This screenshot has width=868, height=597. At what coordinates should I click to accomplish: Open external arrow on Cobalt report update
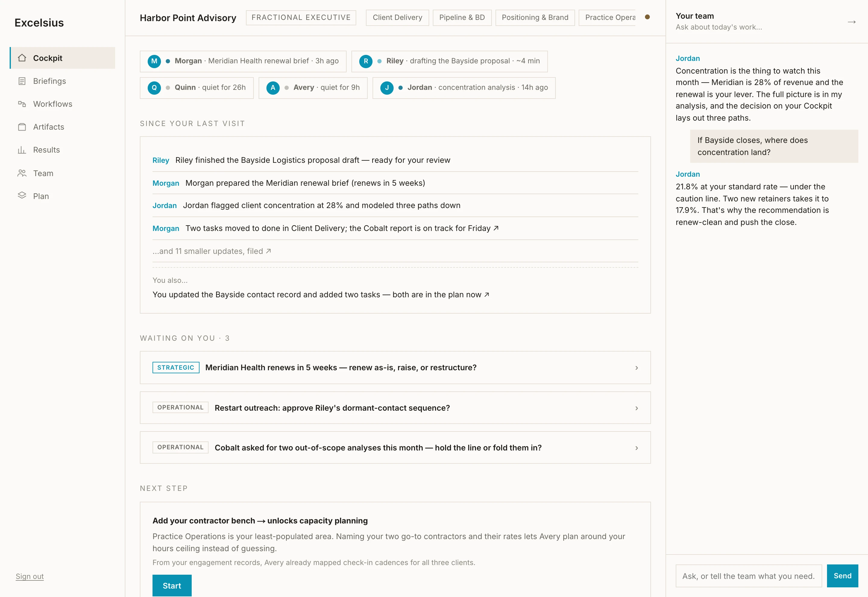click(x=496, y=228)
